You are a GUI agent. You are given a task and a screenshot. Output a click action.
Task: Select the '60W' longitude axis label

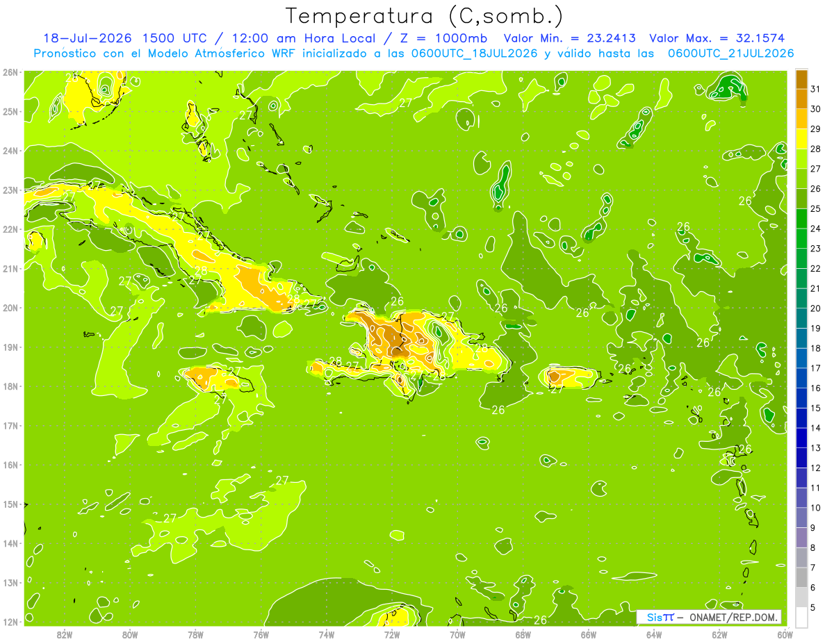(785, 635)
